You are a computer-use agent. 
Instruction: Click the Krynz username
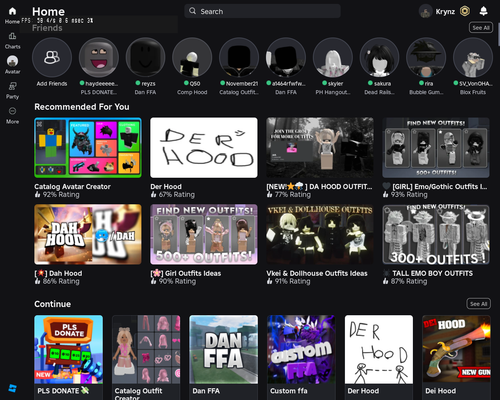(445, 12)
